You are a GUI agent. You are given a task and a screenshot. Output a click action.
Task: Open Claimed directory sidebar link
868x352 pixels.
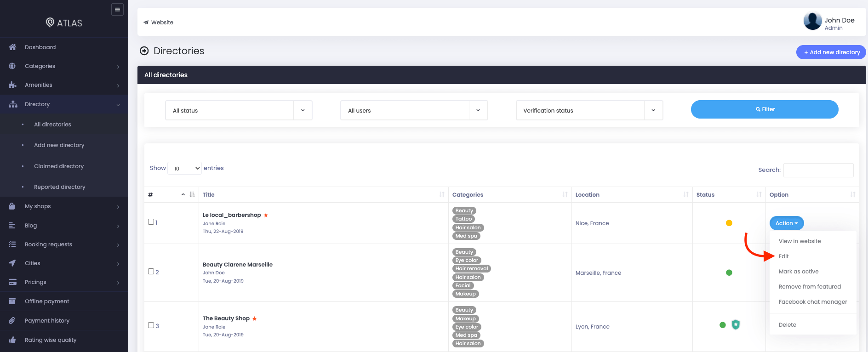[59, 166]
